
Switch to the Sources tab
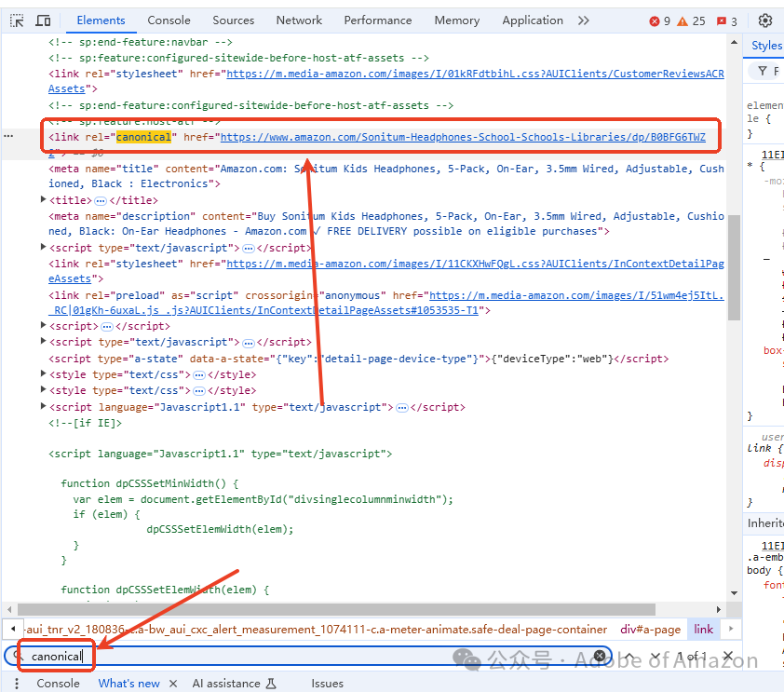coord(233,20)
